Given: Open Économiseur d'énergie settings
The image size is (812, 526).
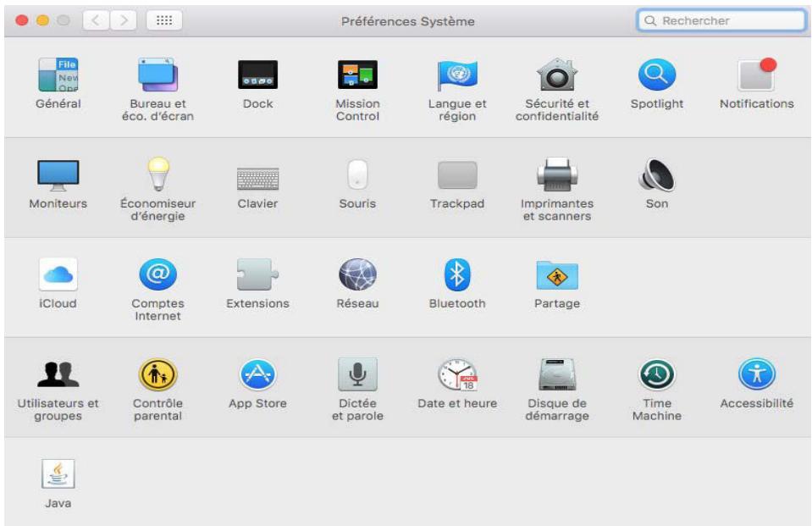Looking at the screenshot, I should [157, 176].
